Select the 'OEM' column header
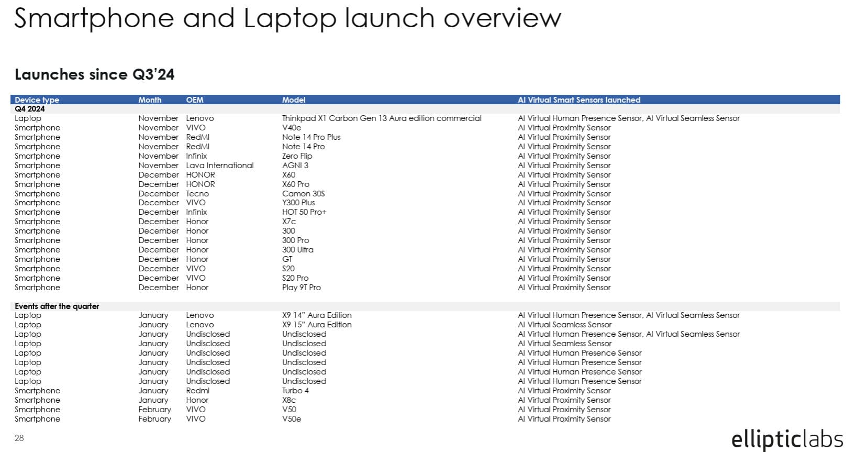Viewport: 868px width, 452px height. click(195, 100)
